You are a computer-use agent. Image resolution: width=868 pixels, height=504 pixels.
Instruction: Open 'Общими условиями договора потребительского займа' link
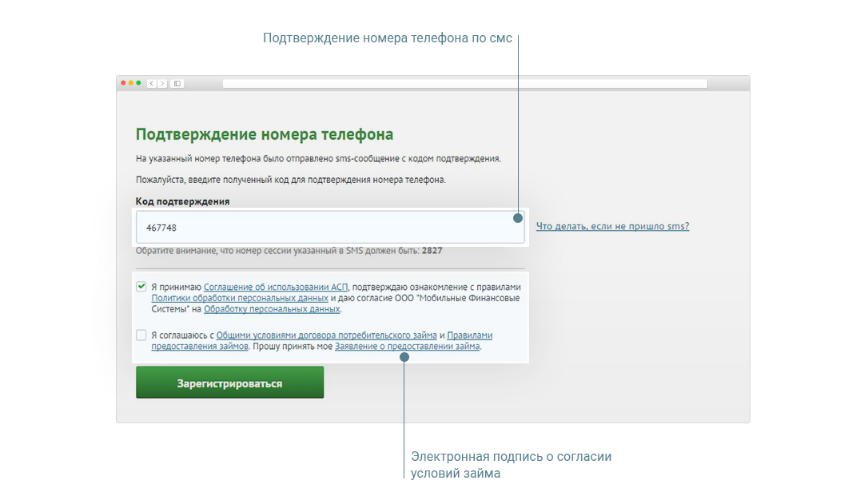(x=327, y=335)
